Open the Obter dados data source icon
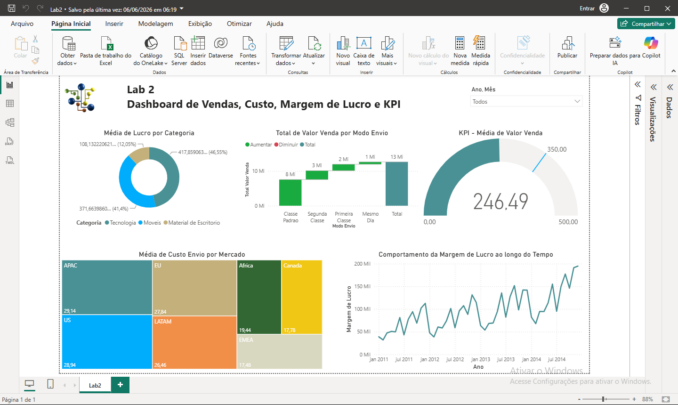 68,44
